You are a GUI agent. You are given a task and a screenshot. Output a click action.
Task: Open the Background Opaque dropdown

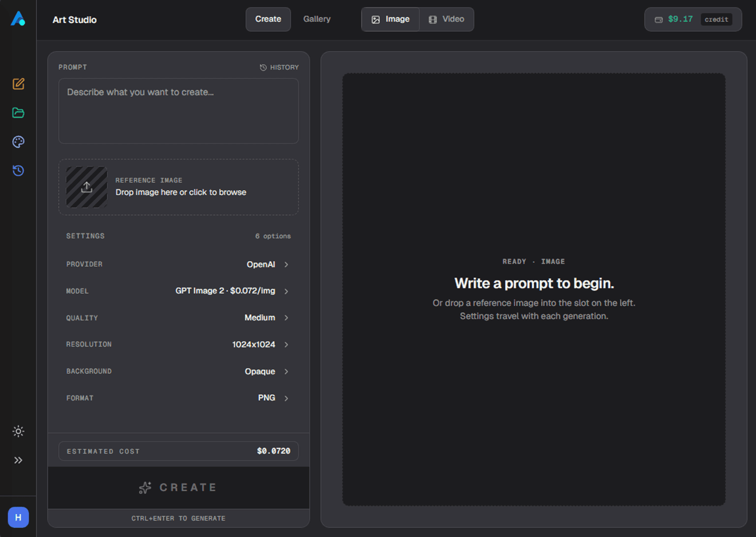(x=179, y=372)
